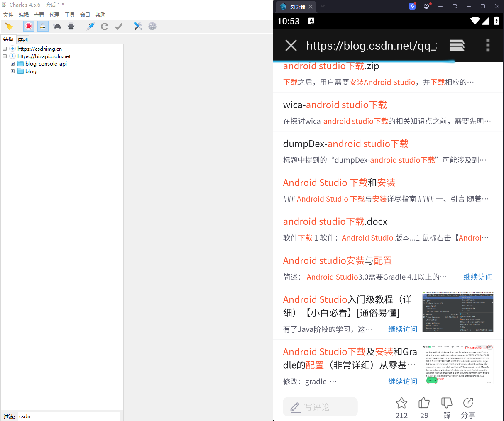The image size is (504, 421).
Task: Open thumbnail of Gradle配置 article
Action: pyautogui.click(x=458, y=365)
